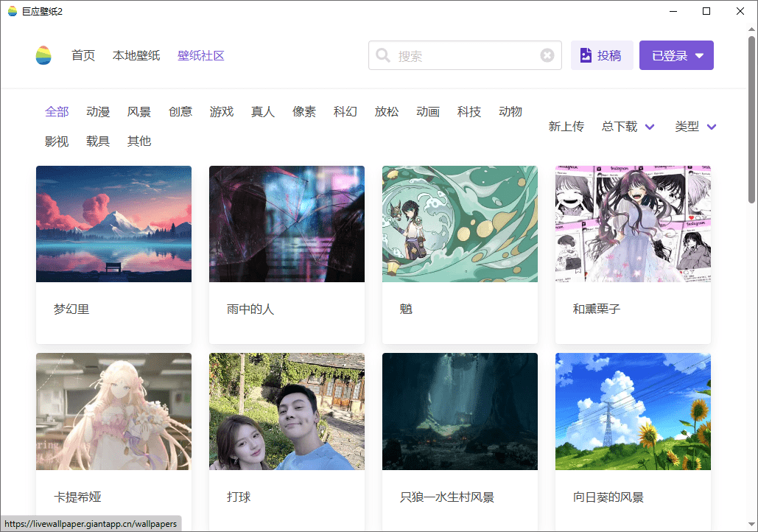
Task: Open the 魈 wallpaper thumbnail
Action: point(460,223)
